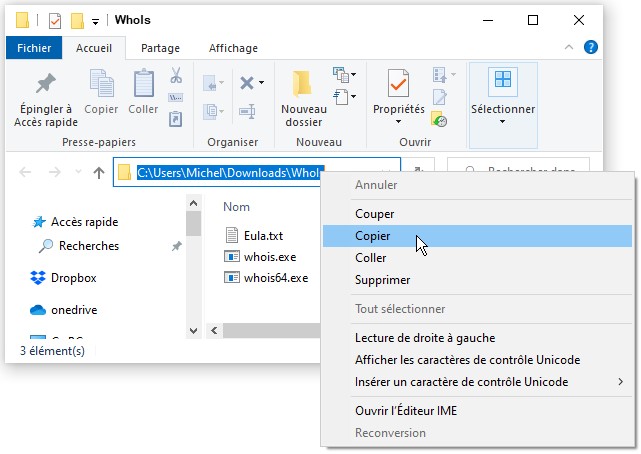Select Eula.txt in the file list
This screenshot has width=641, height=454.
click(x=263, y=235)
